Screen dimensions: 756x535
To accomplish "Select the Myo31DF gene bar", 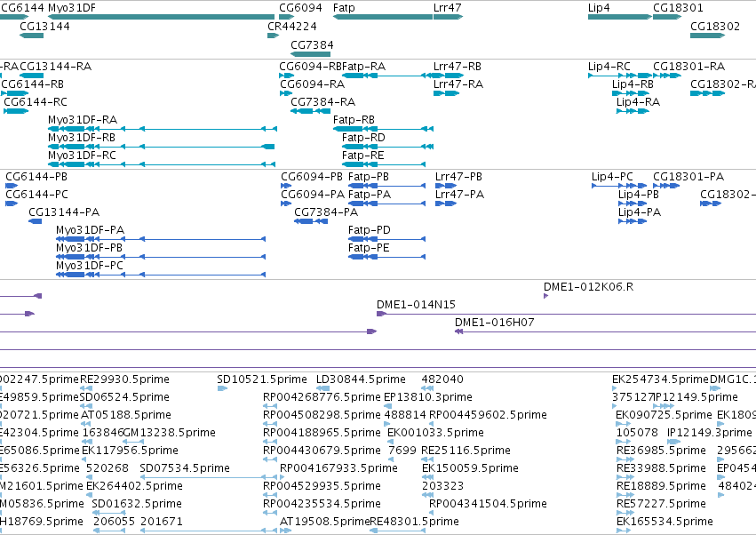I will tap(161, 17).
